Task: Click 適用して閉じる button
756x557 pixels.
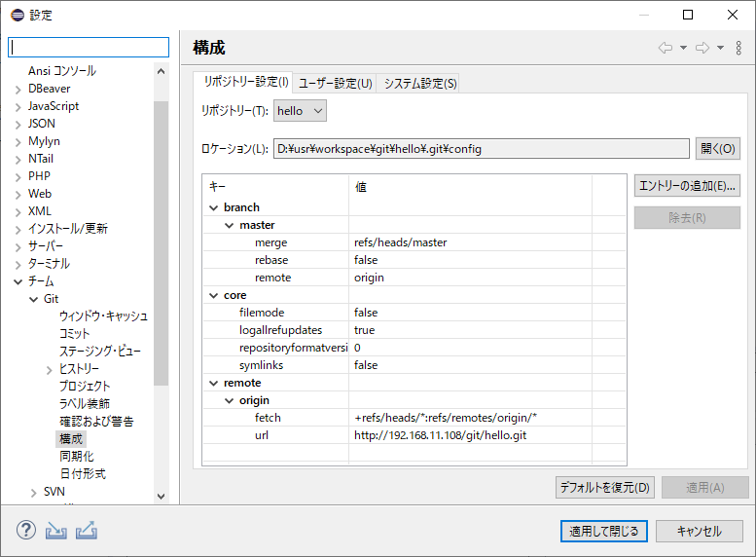Action: [x=603, y=531]
